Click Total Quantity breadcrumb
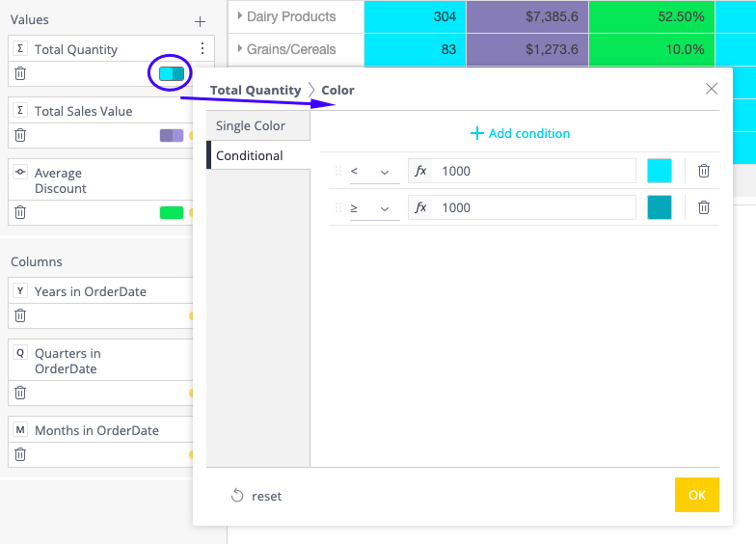 [255, 91]
